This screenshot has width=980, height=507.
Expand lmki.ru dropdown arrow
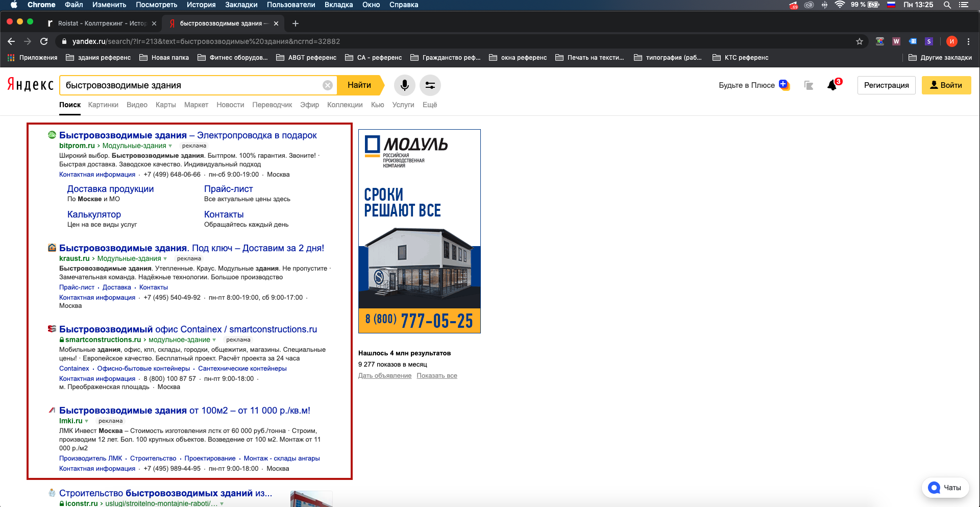tap(87, 421)
